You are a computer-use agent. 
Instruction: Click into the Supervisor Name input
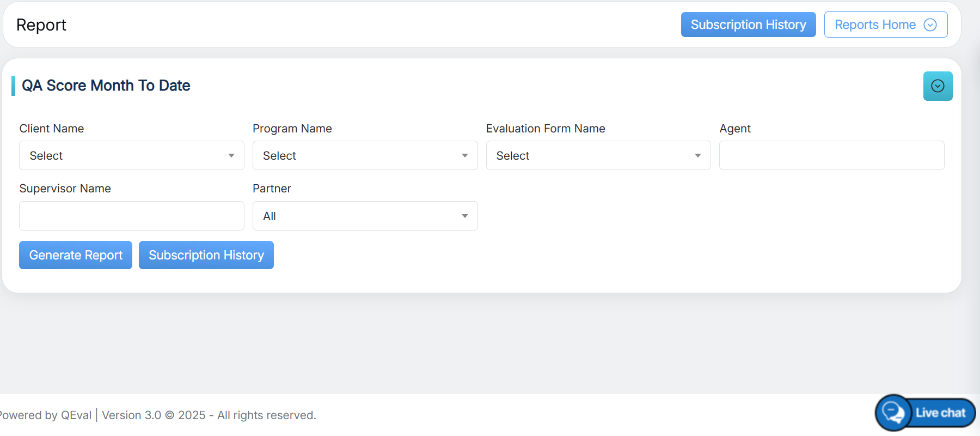(x=131, y=216)
